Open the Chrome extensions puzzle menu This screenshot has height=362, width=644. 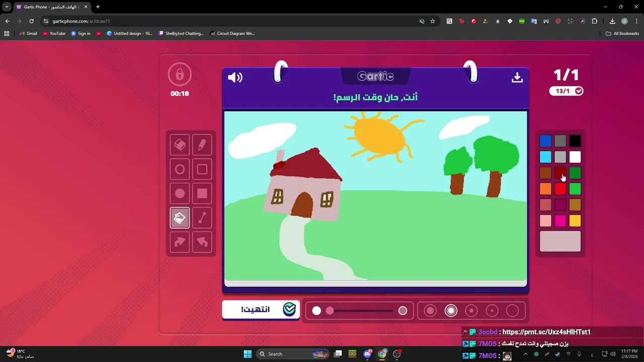click(595, 21)
